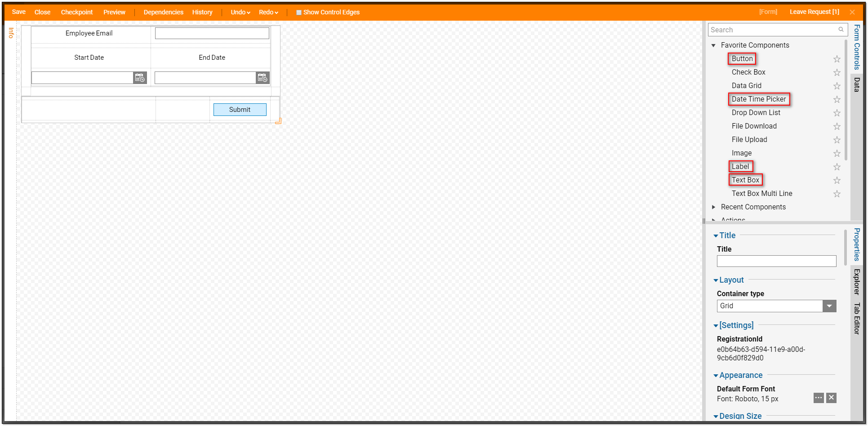Collapse the Appearance section
The image size is (868, 426).
(716, 376)
